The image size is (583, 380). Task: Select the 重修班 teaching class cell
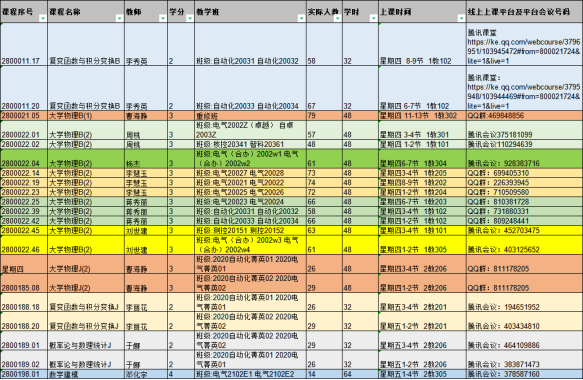(250, 116)
